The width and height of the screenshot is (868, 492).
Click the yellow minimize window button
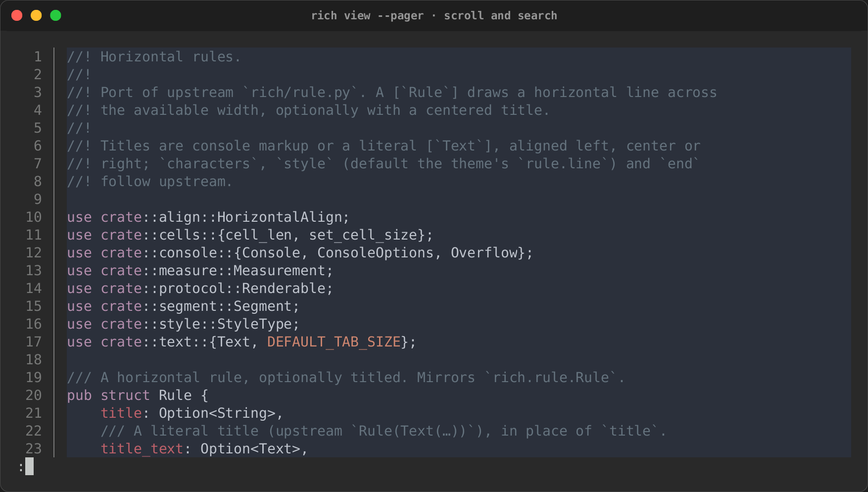[36, 15]
